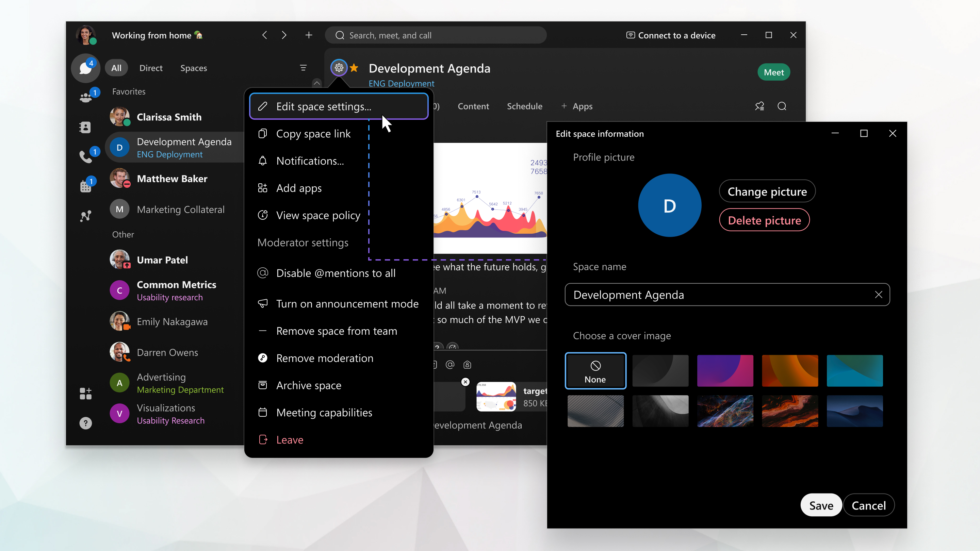The width and height of the screenshot is (980, 551).
Task: Toggle the favorite star for Development Agenda
Action: pos(354,68)
